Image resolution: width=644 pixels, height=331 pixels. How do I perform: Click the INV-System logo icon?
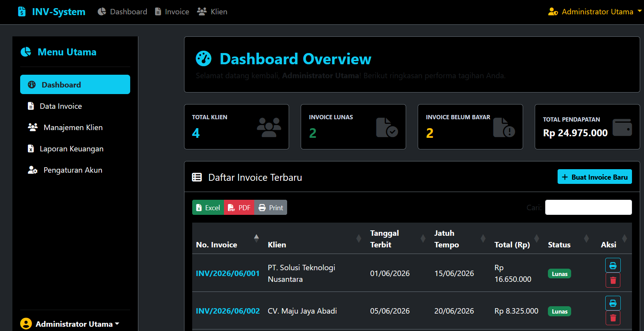click(22, 12)
